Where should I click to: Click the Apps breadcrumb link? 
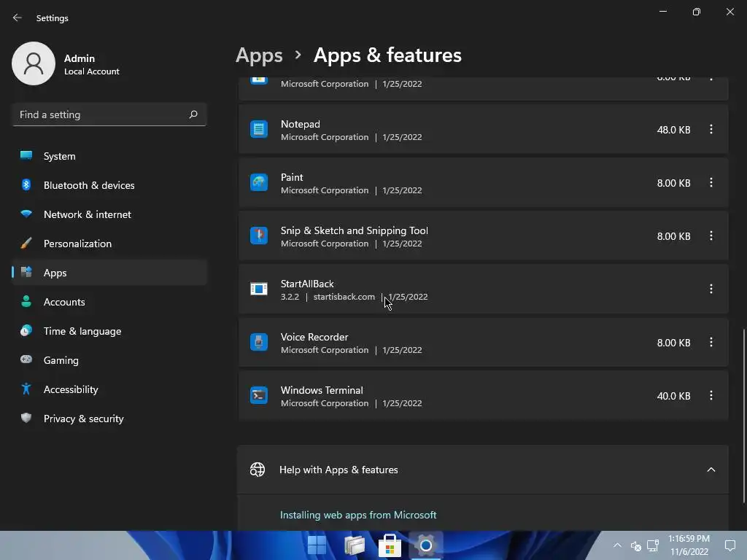[259, 55]
